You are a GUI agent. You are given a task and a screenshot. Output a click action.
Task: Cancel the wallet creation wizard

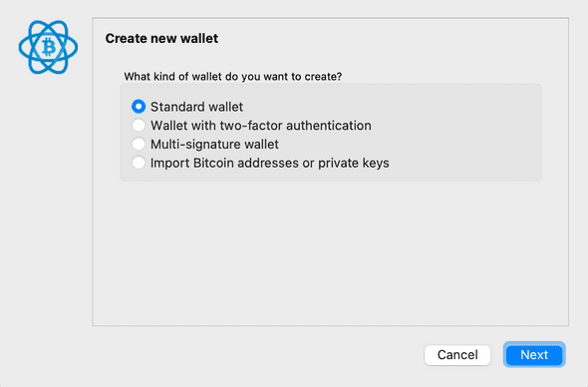point(457,355)
